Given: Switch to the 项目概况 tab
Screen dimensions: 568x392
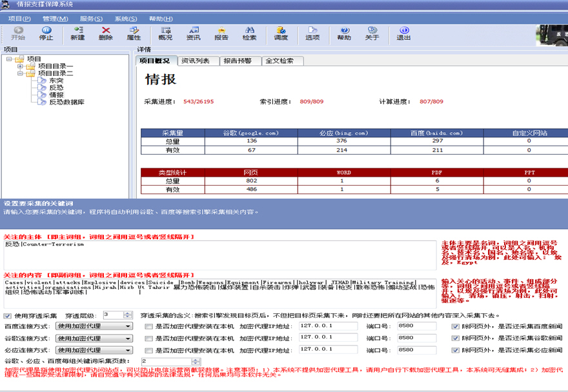Looking at the screenshot, I should [156, 61].
